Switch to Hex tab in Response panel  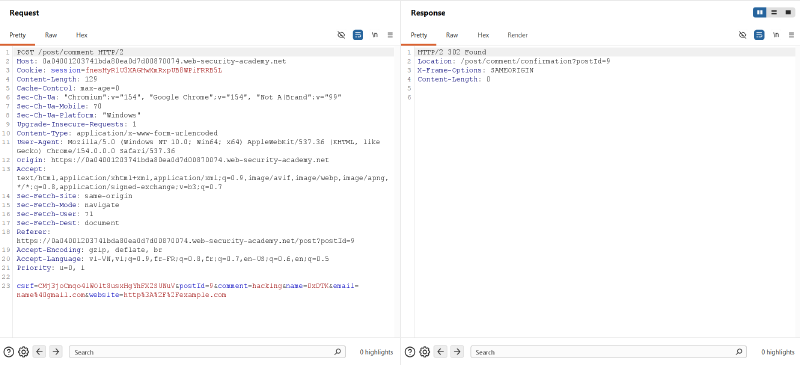[483, 35]
